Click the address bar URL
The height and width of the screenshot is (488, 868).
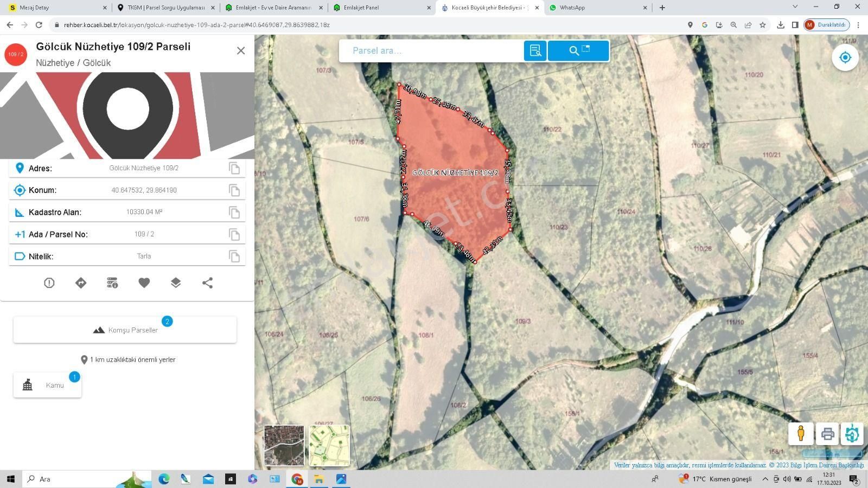[197, 25]
